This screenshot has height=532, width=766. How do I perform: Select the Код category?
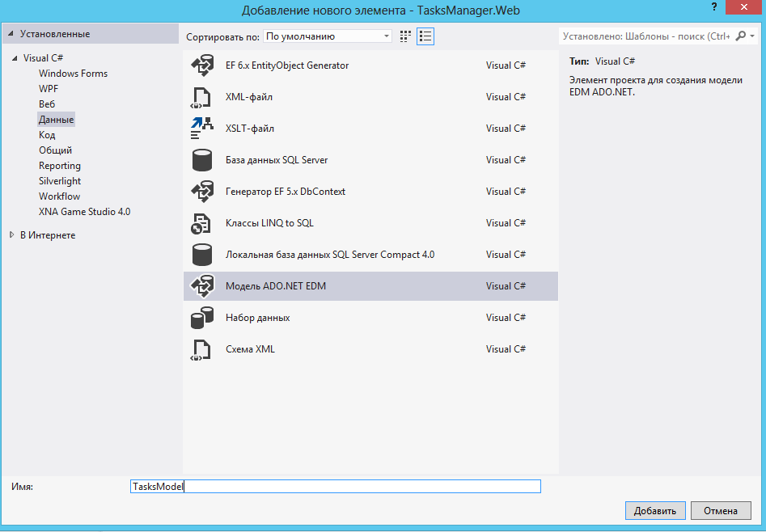pos(47,135)
